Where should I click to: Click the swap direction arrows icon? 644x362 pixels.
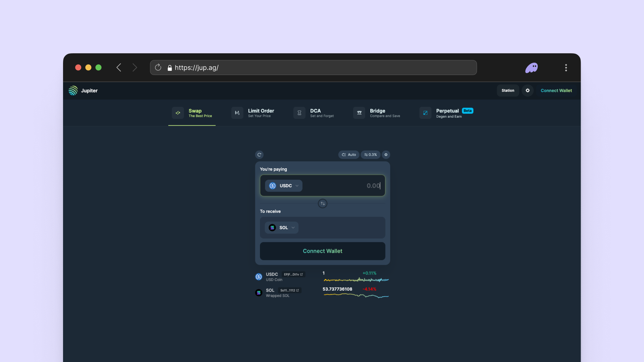[322, 203]
